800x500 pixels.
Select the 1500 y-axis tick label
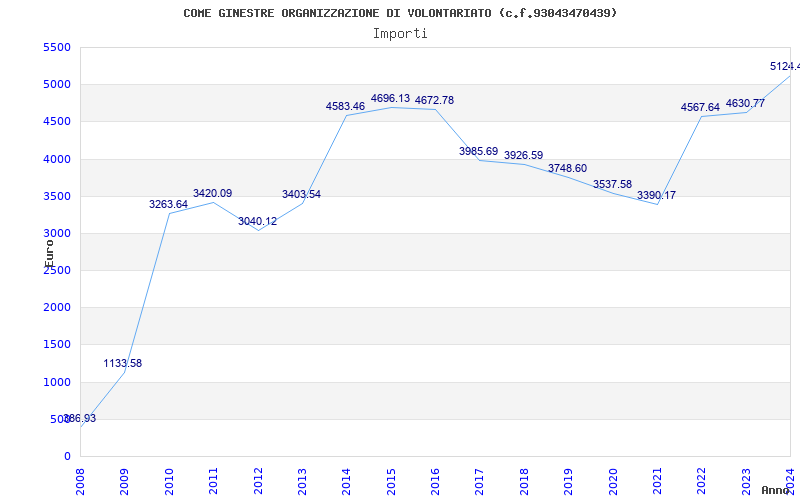57,345
